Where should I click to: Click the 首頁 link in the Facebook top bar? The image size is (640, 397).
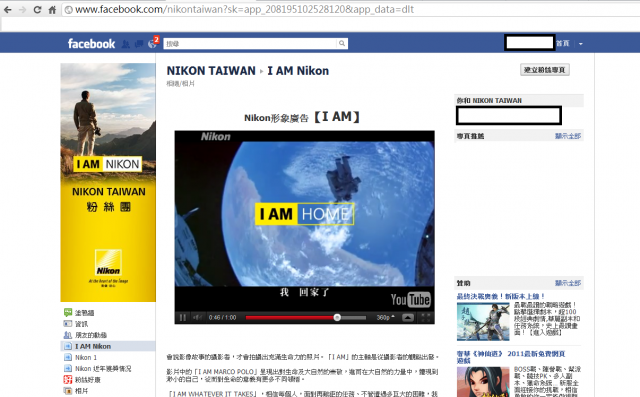tap(562, 43)
